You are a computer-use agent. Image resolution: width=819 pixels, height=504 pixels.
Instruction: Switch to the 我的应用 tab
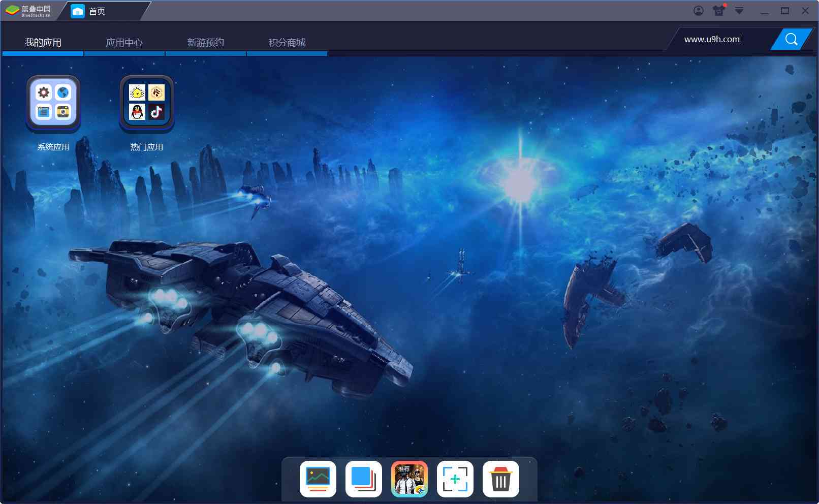click(43, 43)
